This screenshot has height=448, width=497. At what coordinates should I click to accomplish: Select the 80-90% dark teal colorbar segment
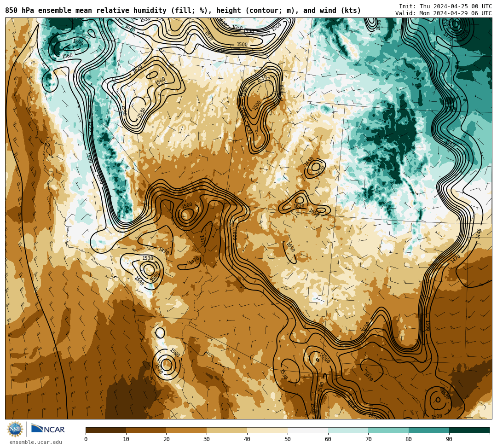(x=429, y=430)
